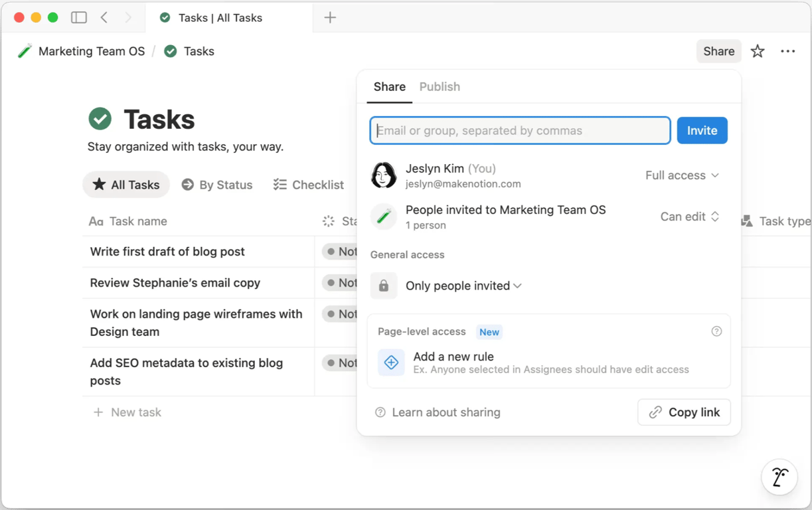The width and height of the screenshot is (812, 510).
Task: Click the email or group input field
Action: coord(520,131)
